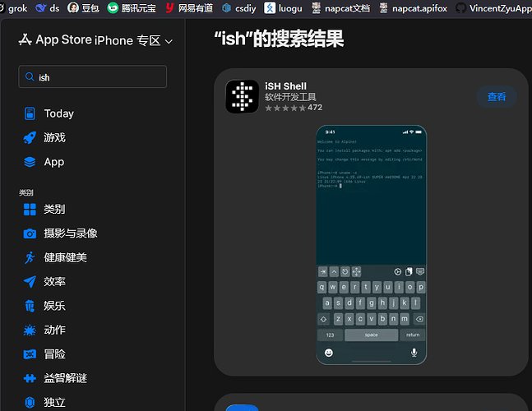Click the Today sidebar icon

(x=30, y=113)
